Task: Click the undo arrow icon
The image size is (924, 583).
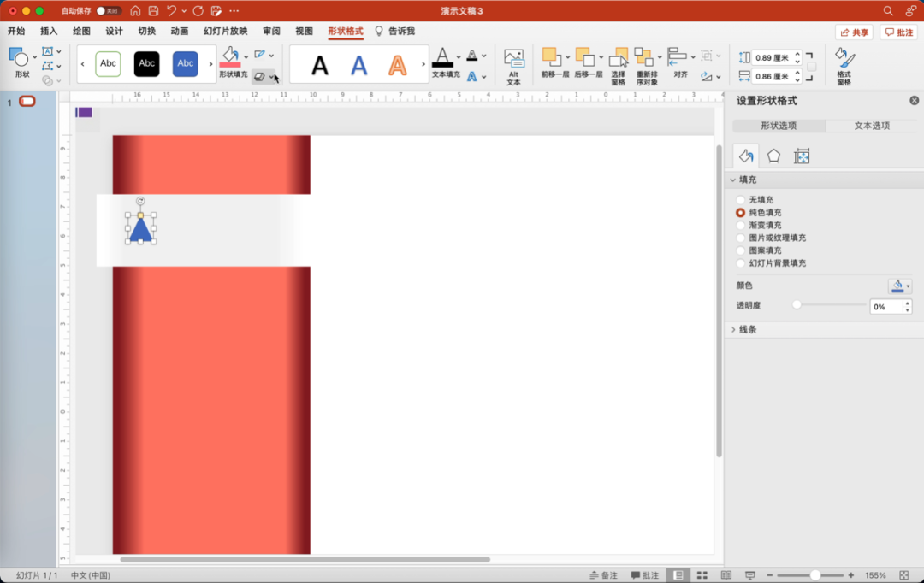Action: (x=171, y=10)
